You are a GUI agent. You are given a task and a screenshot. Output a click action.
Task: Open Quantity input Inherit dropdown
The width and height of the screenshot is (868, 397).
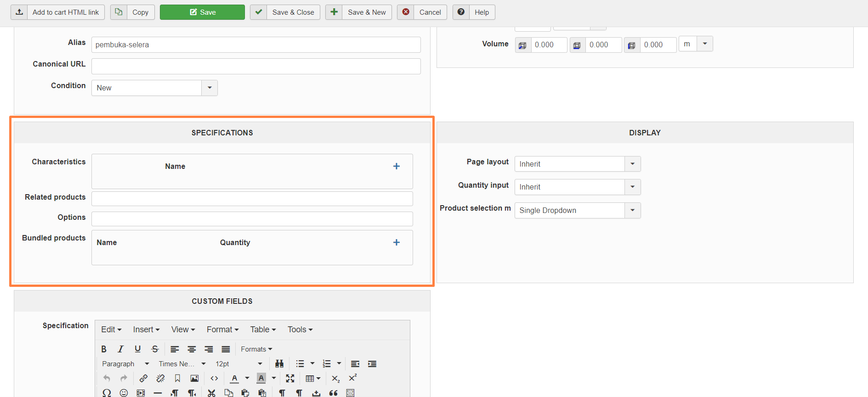(x=578, y=187)
